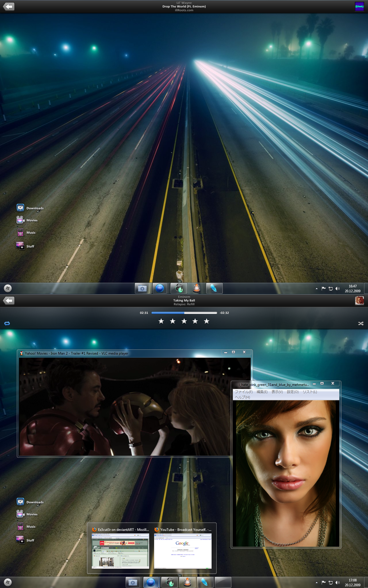Click the 16:47 clock in the tray
The image size is (368, 588).
click(x=353, y=289)
